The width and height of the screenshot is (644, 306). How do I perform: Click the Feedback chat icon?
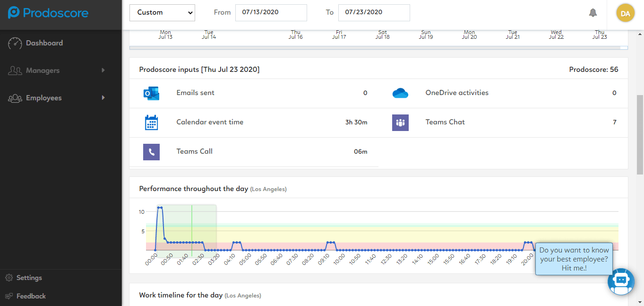coord(9,296)
